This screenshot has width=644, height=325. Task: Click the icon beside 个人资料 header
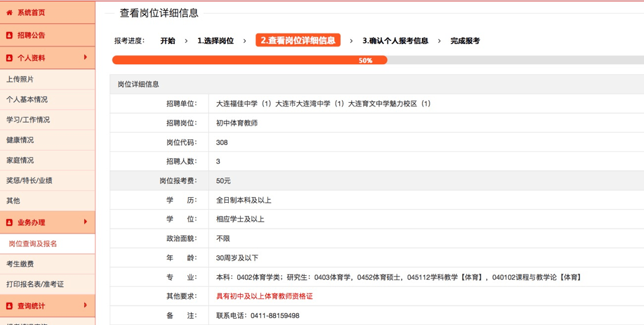point(9,58)
